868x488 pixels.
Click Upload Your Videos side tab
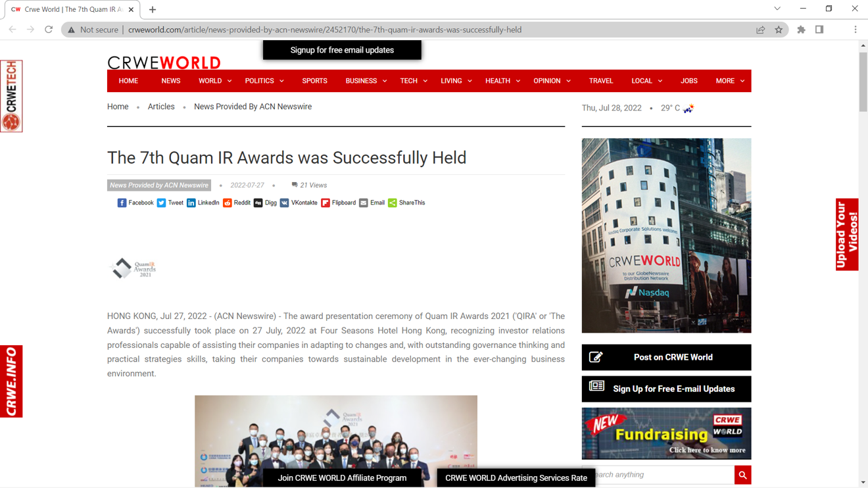pyautogui.click(x=847, y=234)
